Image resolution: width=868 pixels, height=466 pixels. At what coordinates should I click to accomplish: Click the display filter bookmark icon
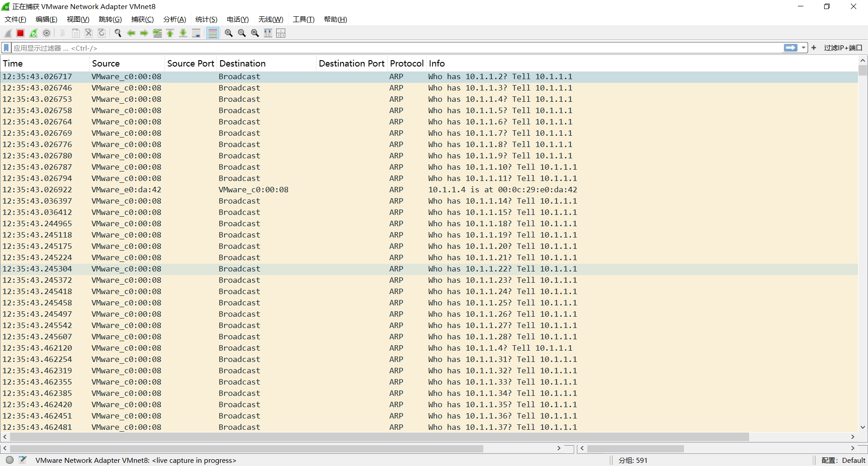coord(6,48)
